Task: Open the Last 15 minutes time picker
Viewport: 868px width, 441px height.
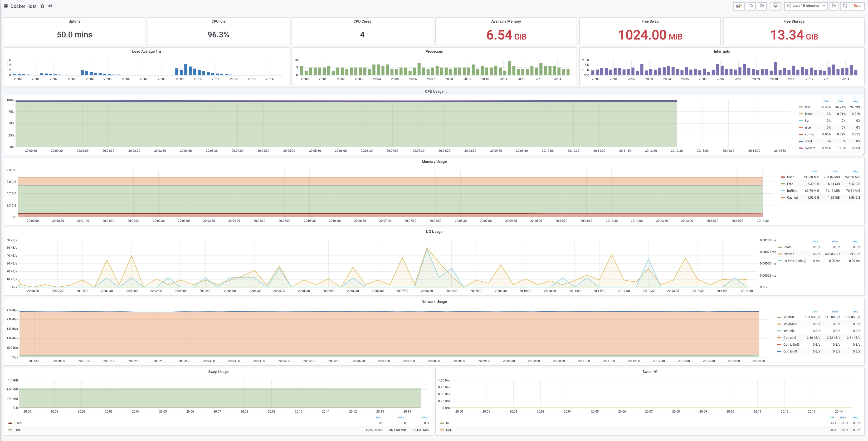Action: 806,6
